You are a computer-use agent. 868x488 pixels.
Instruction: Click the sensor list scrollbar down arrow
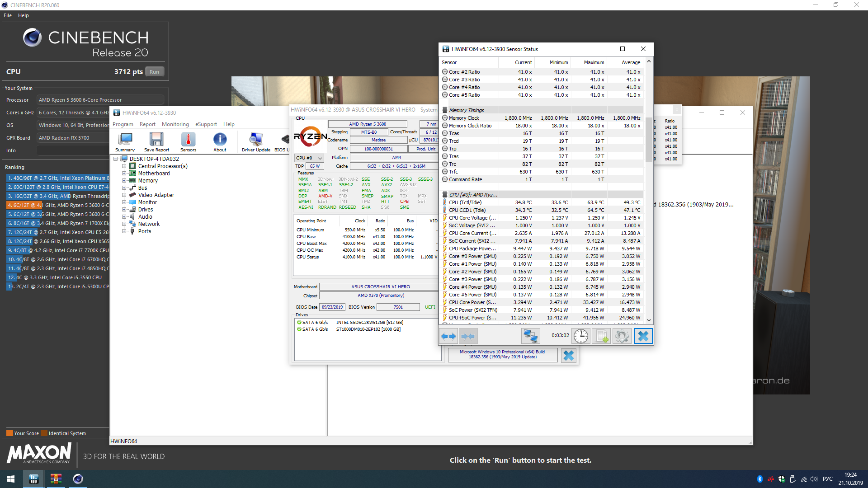coord(649,320)
